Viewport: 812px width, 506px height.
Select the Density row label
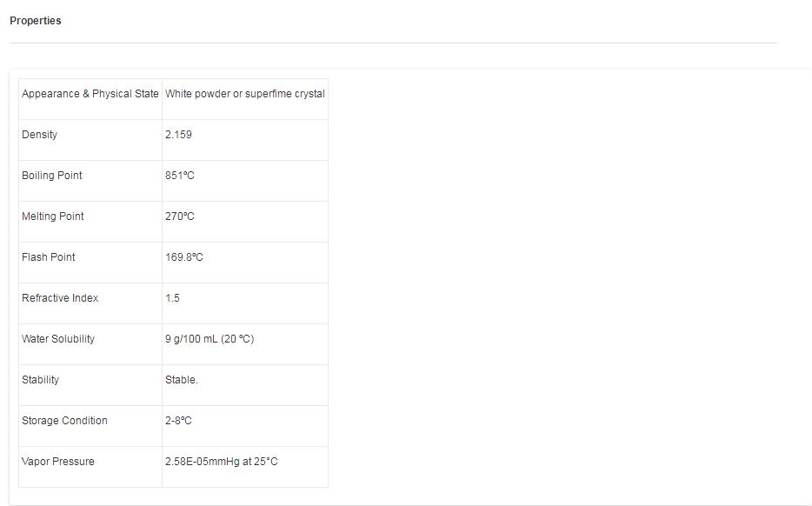[40, 135]
